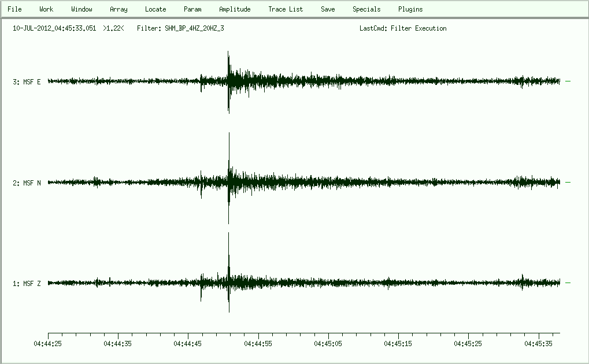Screen dimensions: 589x364
Task: Open the Plugins menu
Action: pyautogui.click(x=410, y=9)
